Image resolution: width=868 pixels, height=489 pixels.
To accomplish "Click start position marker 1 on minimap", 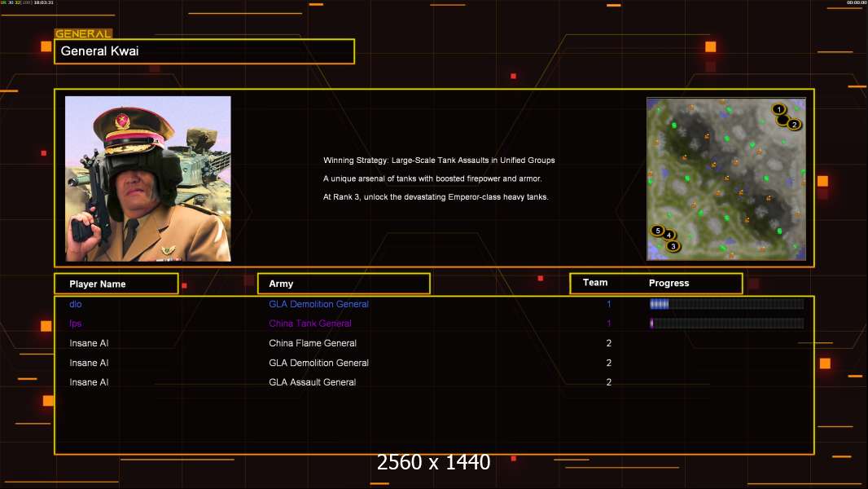I will pos(778,109).
